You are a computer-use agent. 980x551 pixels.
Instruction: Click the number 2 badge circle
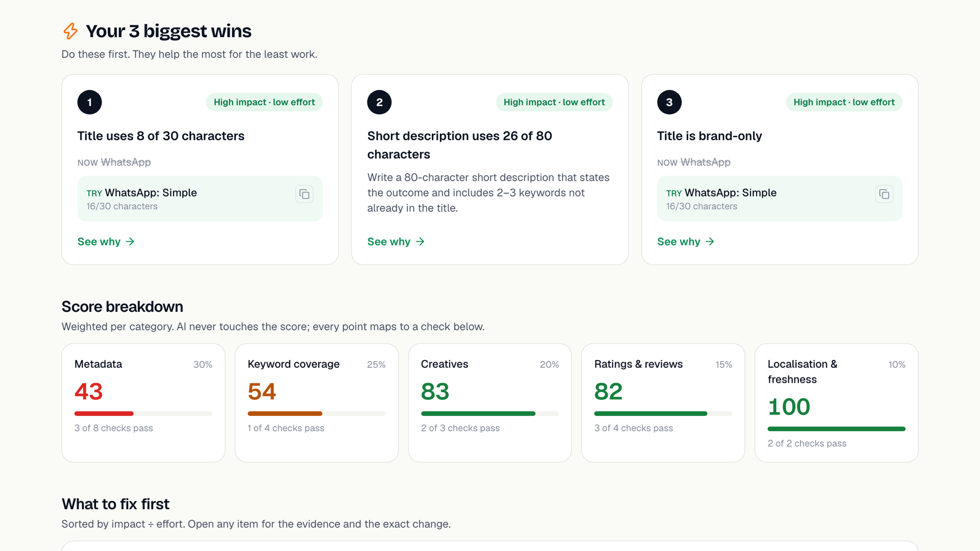pos(379,102)
